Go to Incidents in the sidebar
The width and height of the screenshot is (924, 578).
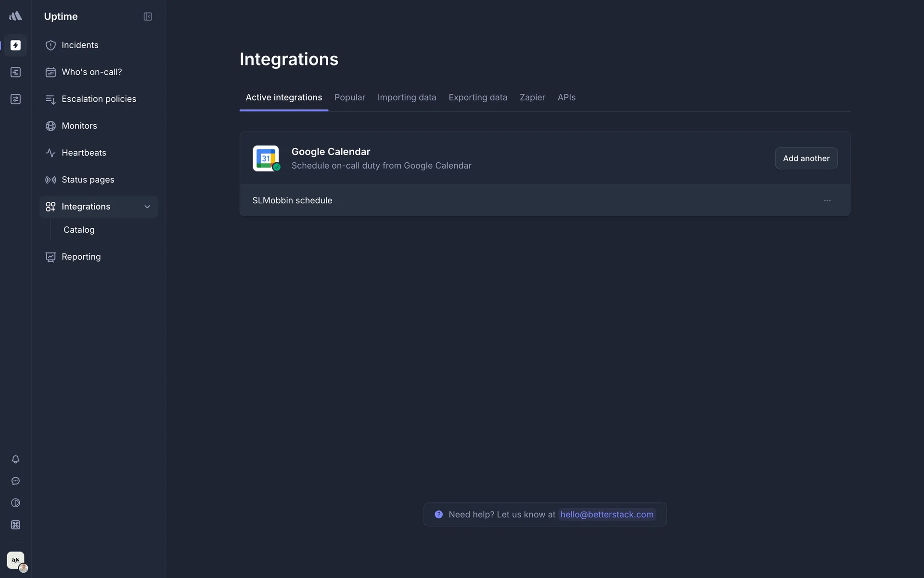point(80,45)
